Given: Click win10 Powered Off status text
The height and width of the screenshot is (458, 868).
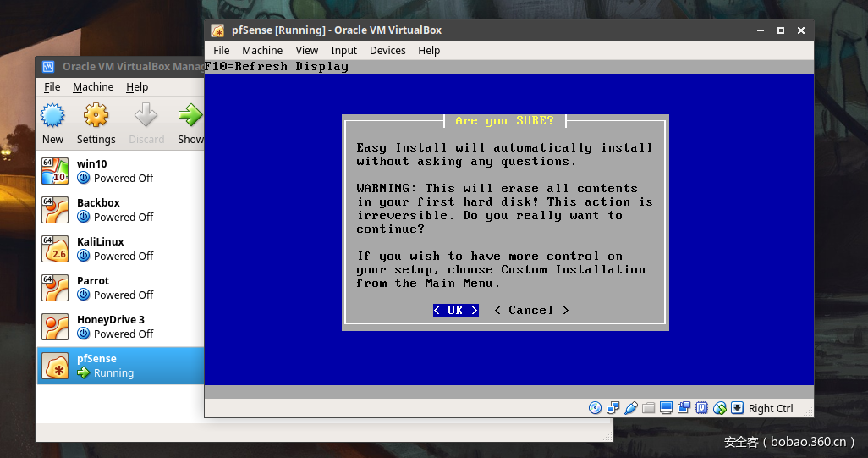Looking at the screenshot, I should coord(124,179).
